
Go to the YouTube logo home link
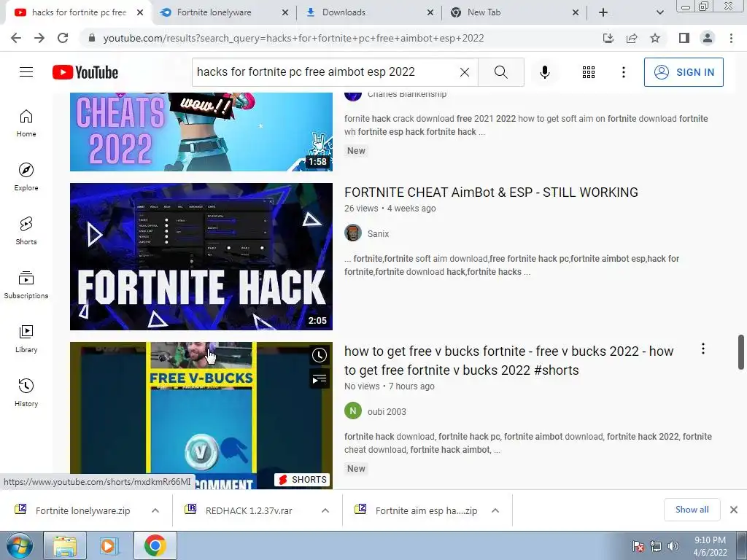tap(85, 72)
